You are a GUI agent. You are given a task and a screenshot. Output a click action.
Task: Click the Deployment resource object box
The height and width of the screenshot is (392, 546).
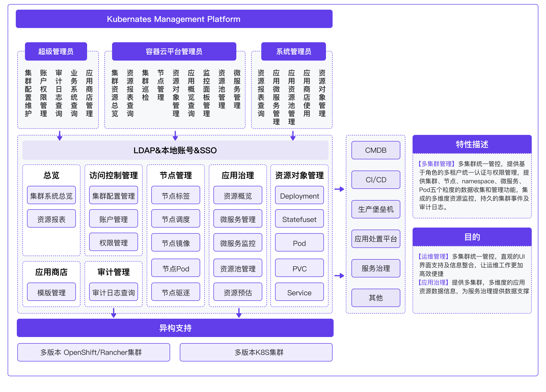299,195
